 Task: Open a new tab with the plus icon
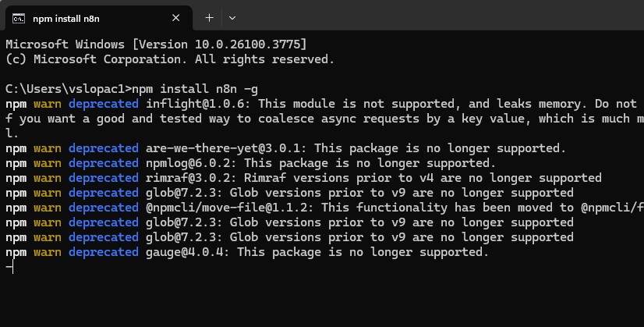209,17
